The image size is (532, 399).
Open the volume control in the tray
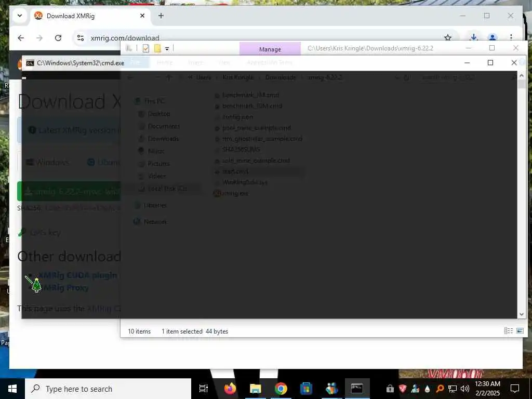(x=465, y=389)
